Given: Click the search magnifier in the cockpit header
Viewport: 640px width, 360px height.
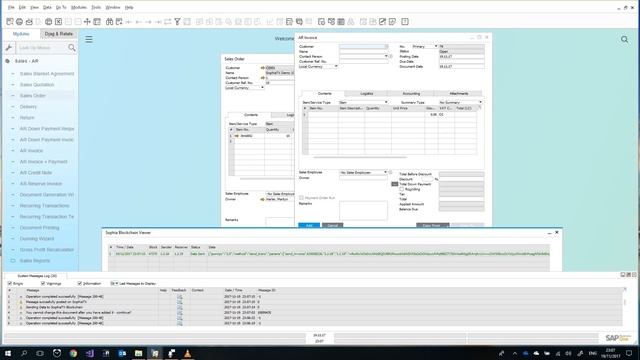Looking at the screenshot, I should pyautogui.click(x=624, y=39).
